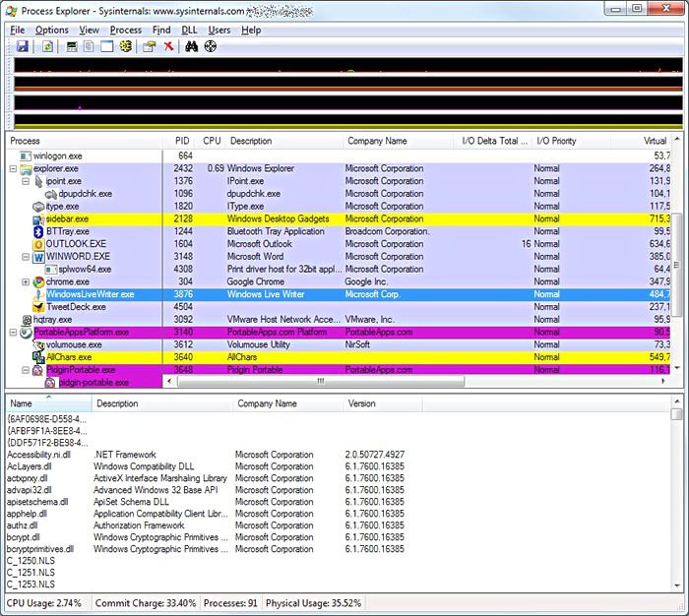This screenshot has height=616, width=689.
Task: Click the AllChars.exe icon
Action: [x=38, y=357]
